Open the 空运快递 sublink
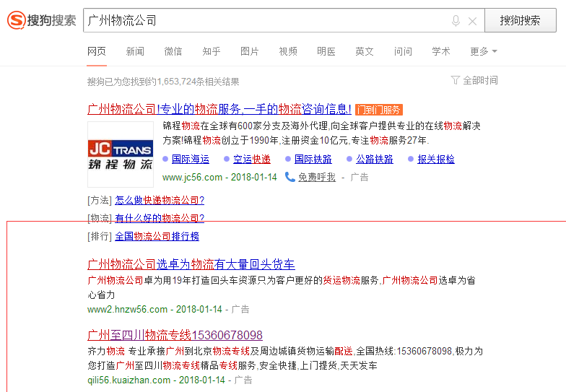 pos(251,159)
